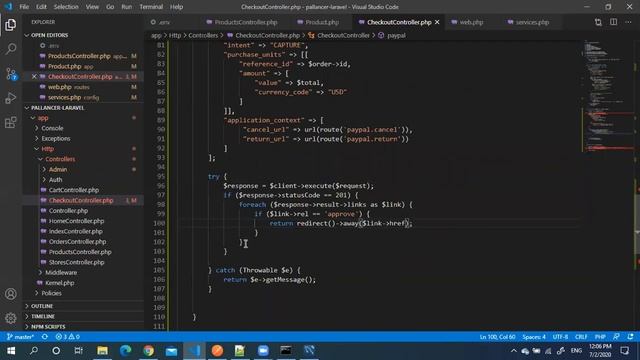Open the Extensions view
Screen dimensions: 640x360
[11, 122]
